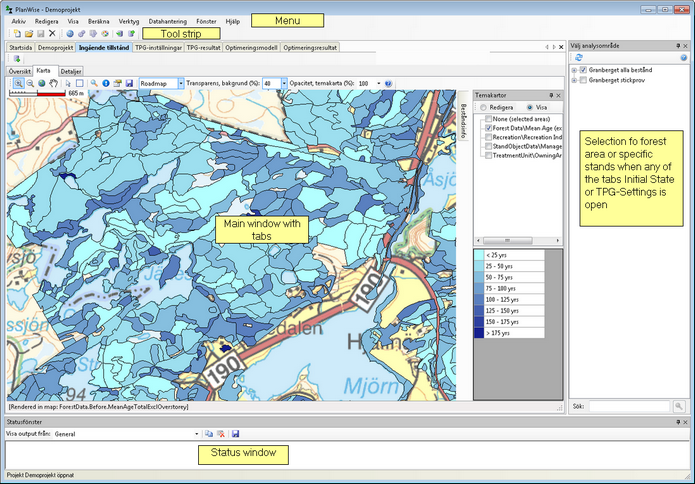Pin the Temakartor panel

pos(551,95)
